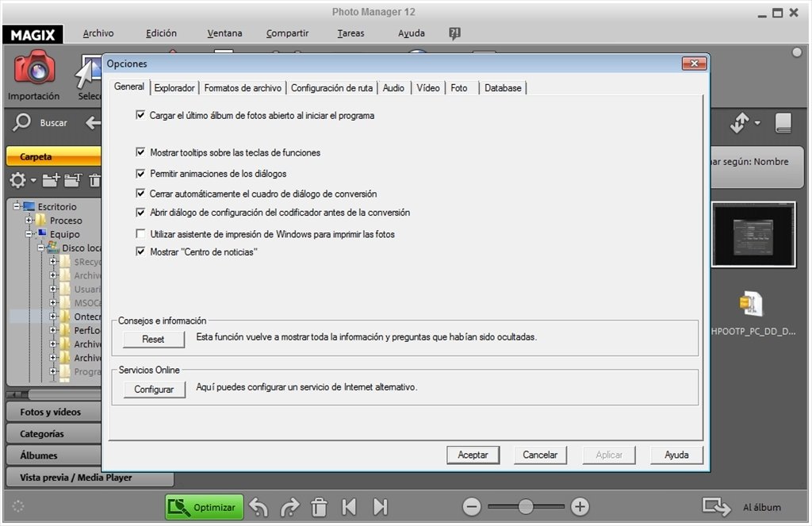Uncheck Mostrar Centro de noticias
812x526 pixels.
(140, 251)
